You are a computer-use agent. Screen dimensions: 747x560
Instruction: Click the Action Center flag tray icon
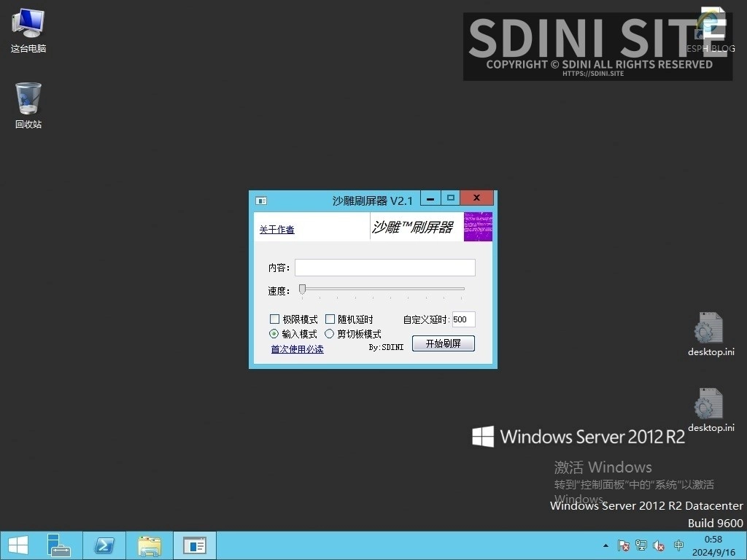(623, 545)
